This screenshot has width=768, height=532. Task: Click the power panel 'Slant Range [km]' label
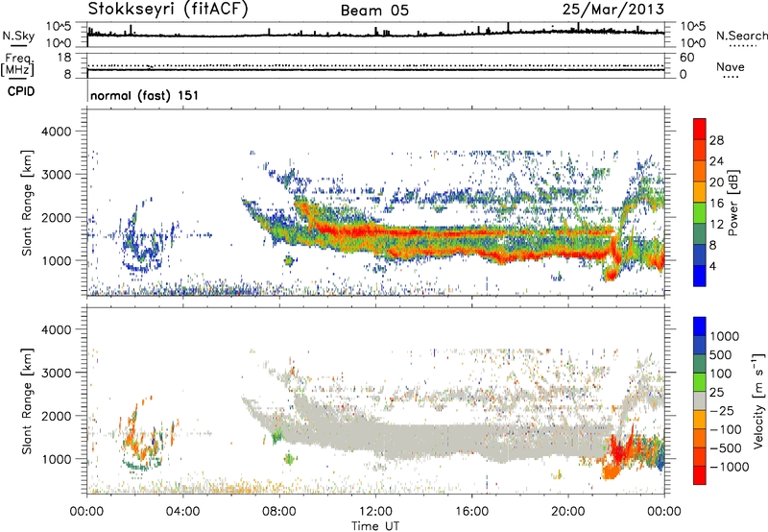[27, 203]
